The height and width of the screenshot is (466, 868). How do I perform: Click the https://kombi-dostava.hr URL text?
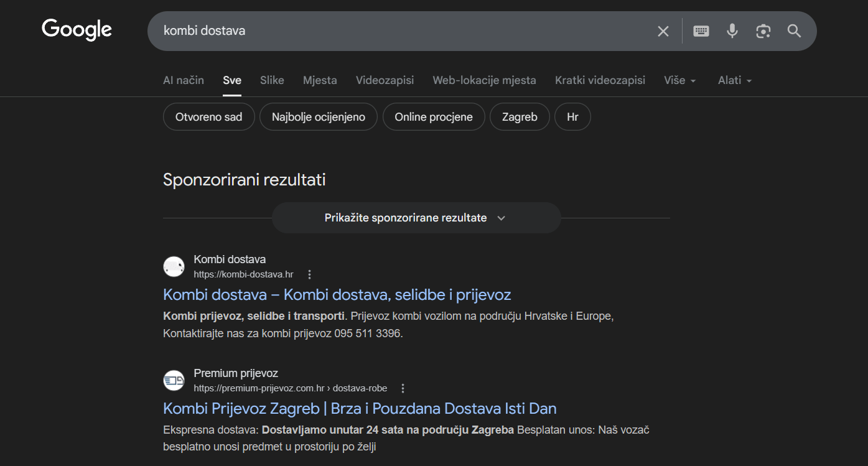[x=243, y=274]
